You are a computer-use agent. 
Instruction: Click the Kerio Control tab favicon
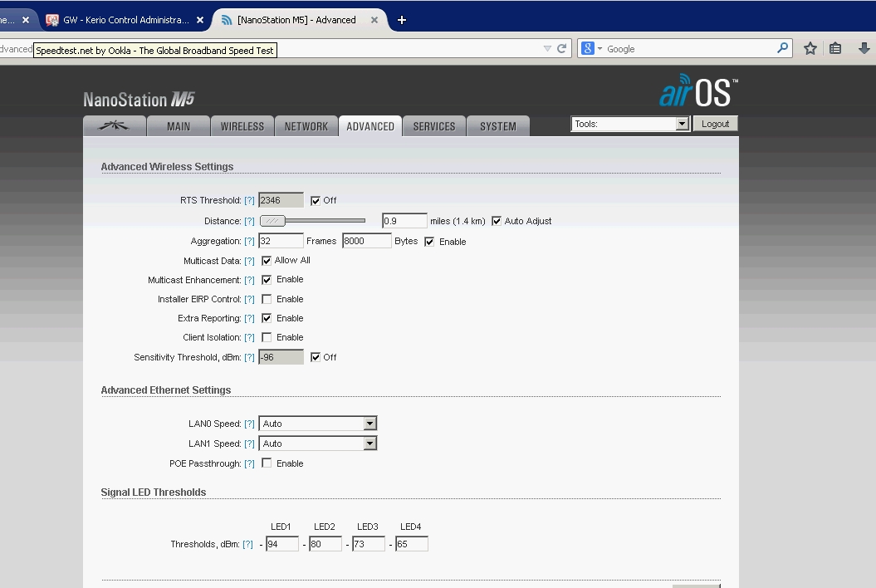coord(52,20)
